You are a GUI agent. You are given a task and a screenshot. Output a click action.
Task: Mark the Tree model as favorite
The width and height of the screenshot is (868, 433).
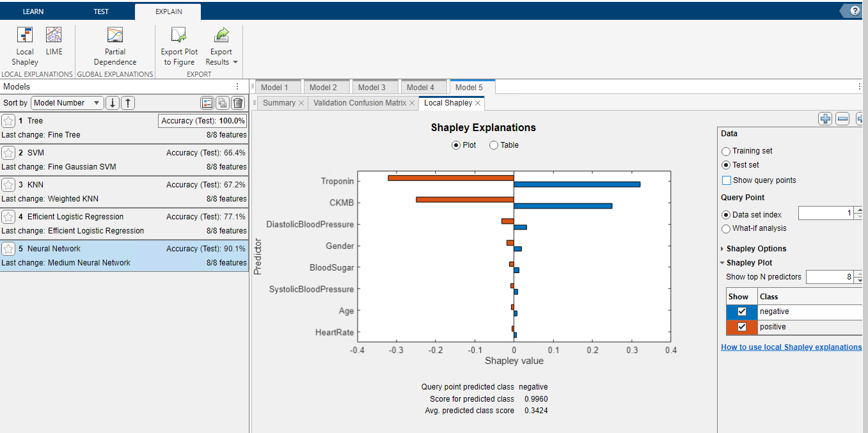click(x=8, y=121)
